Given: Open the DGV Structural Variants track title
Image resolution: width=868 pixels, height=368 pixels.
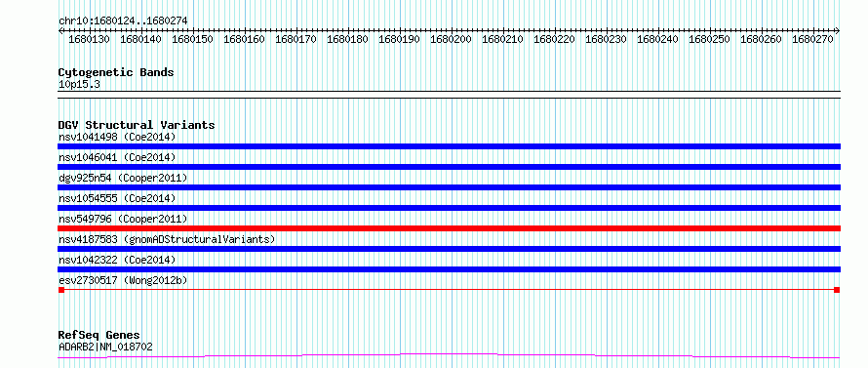Looking at the screenshot, I should (137, 125).
